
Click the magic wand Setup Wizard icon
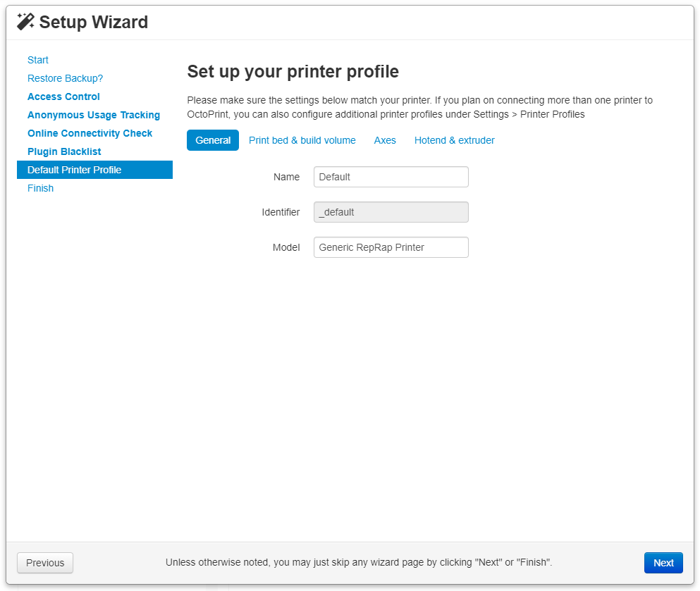25,21
